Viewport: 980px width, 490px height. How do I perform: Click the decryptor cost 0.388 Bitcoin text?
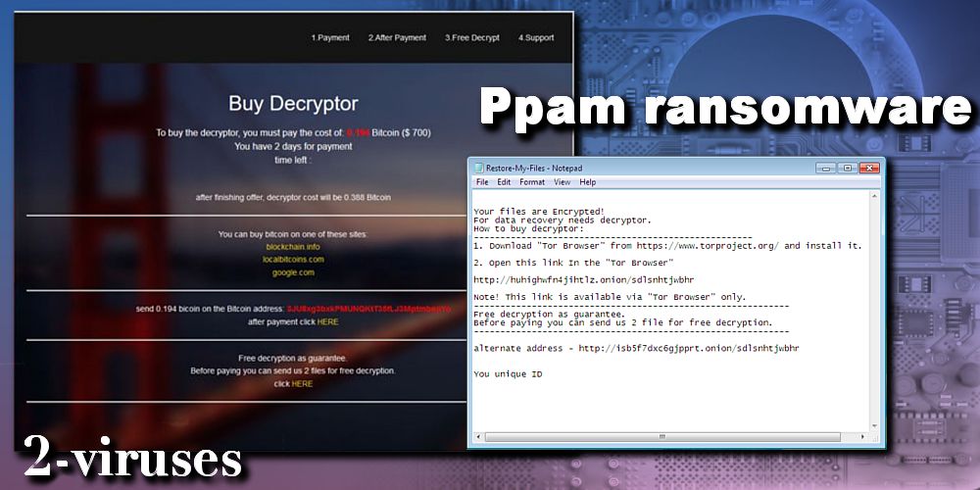click(293, 198)
